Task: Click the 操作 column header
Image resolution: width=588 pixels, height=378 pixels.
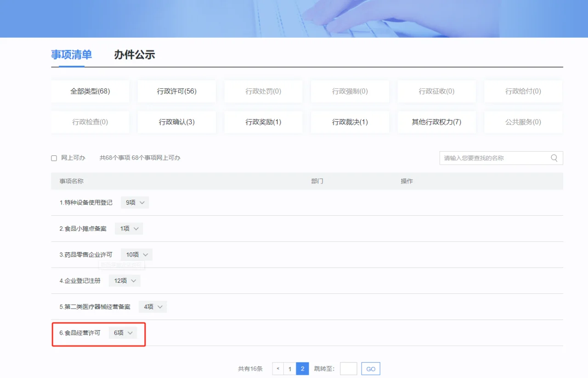Action: (407, 181)
